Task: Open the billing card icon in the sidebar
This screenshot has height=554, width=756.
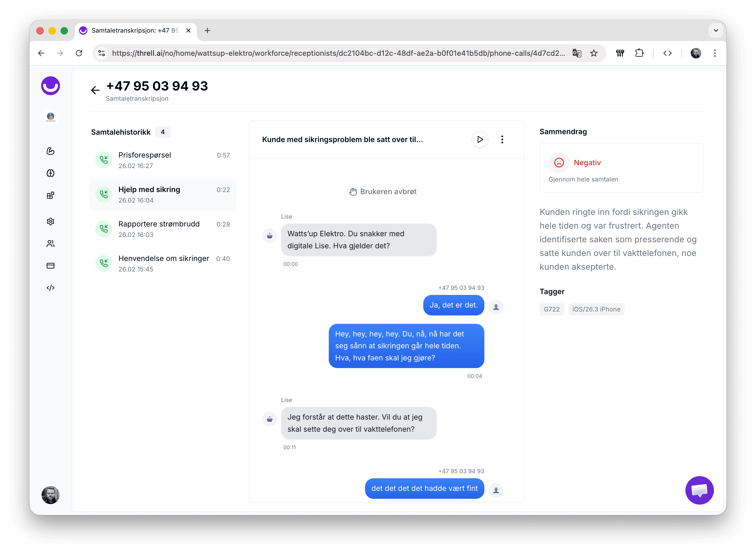Action: pos(50,266)
